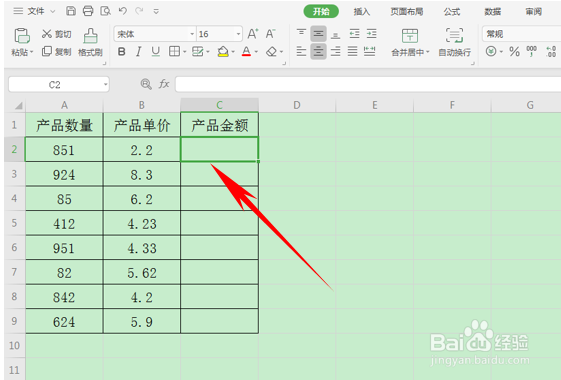Viewport: 561px width, 380px height.
Task: Select cell with value 4.23
Action: coord(142,224)
